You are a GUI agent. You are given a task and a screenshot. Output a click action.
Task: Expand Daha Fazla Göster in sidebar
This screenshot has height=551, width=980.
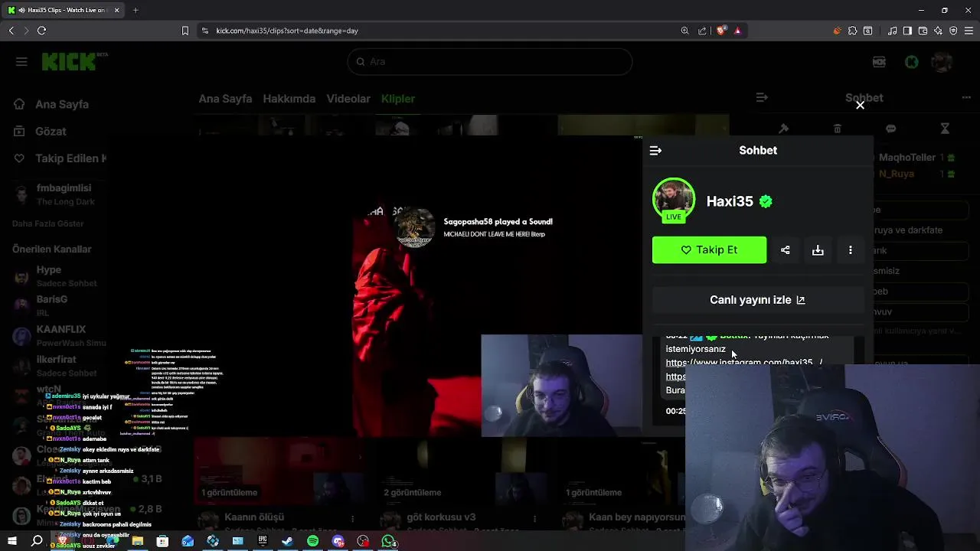[x=48, y=223]
